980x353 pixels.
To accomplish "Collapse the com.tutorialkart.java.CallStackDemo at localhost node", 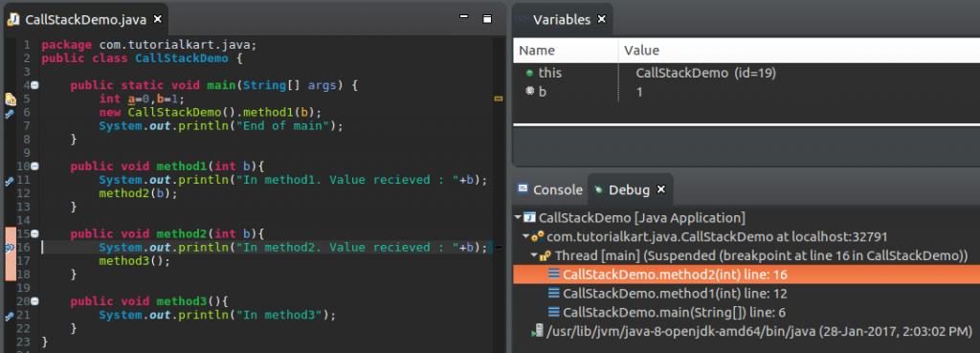I will click(525, 237).
